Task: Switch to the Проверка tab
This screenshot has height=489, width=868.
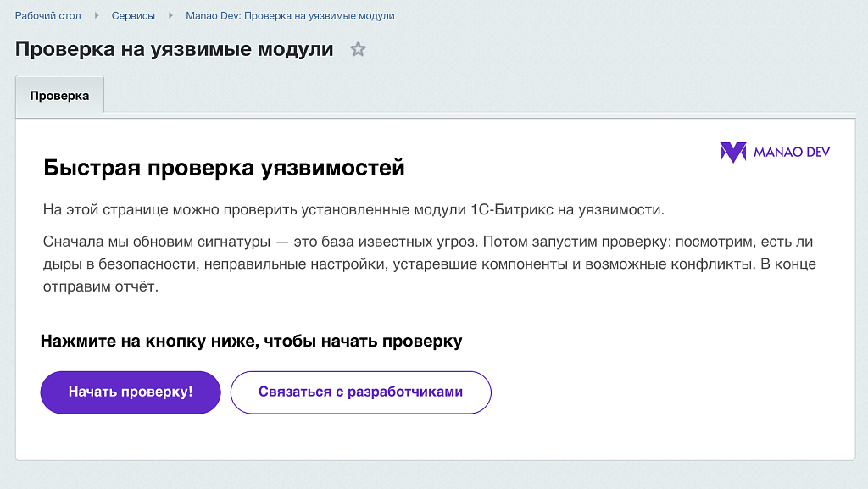Action: point(59,95)
